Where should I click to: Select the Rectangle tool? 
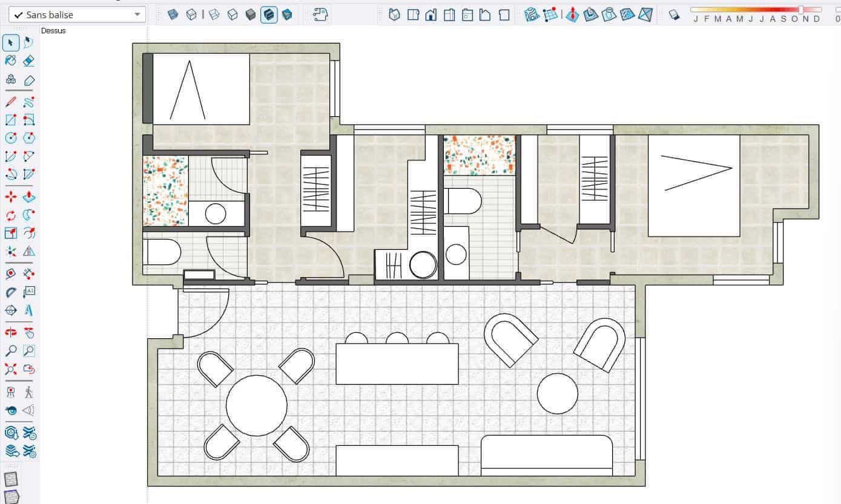10,120
